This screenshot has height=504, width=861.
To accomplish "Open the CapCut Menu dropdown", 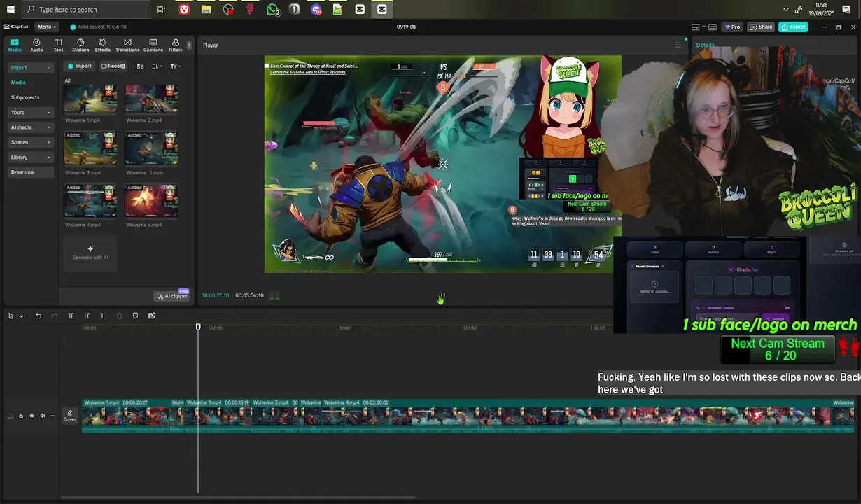I will (x=47, y=27).
